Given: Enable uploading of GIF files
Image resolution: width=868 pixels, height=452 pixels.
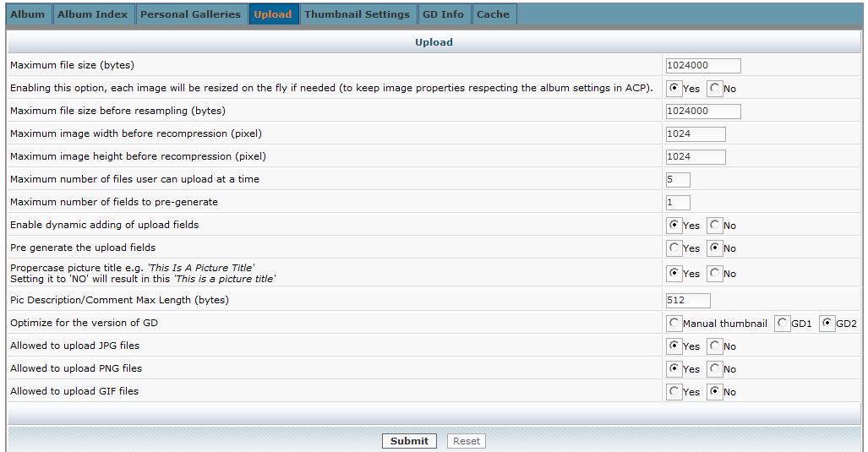Looking at the screenshot, I should click(674, 392).
